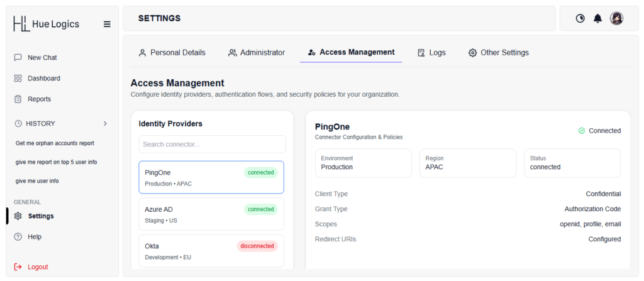Open the Other Settings tab
The width and height of the screenshot is (644, 281).
click(498, 53)
